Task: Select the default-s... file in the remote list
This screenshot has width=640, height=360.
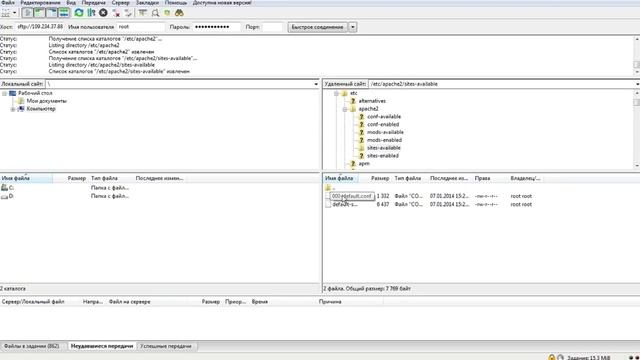Action: [x=345, y=204]
